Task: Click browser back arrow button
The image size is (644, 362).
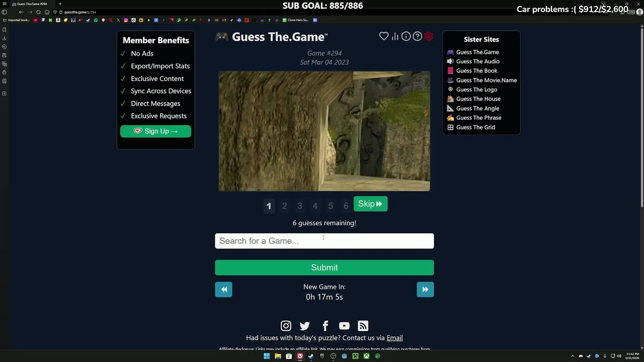Action: (21, 12)
